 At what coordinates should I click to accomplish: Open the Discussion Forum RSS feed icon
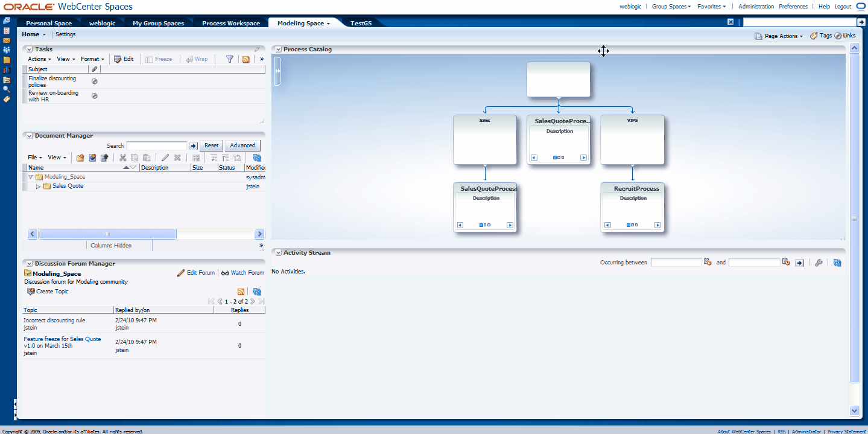click(x=241, y=292)
